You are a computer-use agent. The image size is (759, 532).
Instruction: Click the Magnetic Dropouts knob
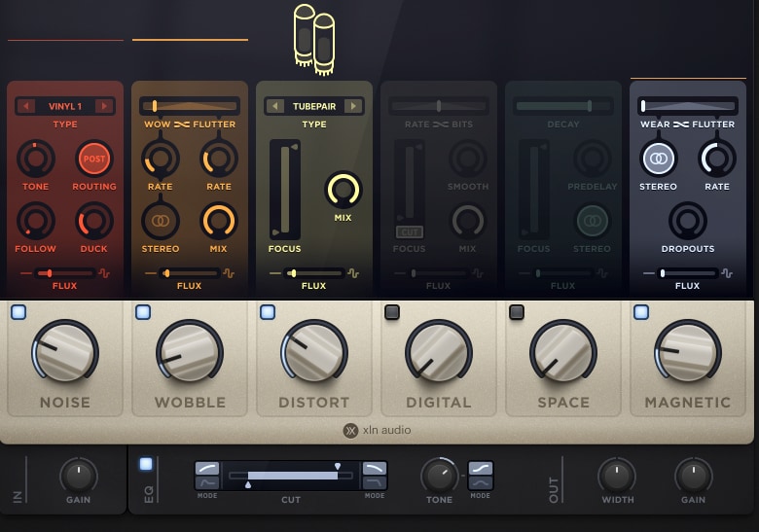pos(688,221)
